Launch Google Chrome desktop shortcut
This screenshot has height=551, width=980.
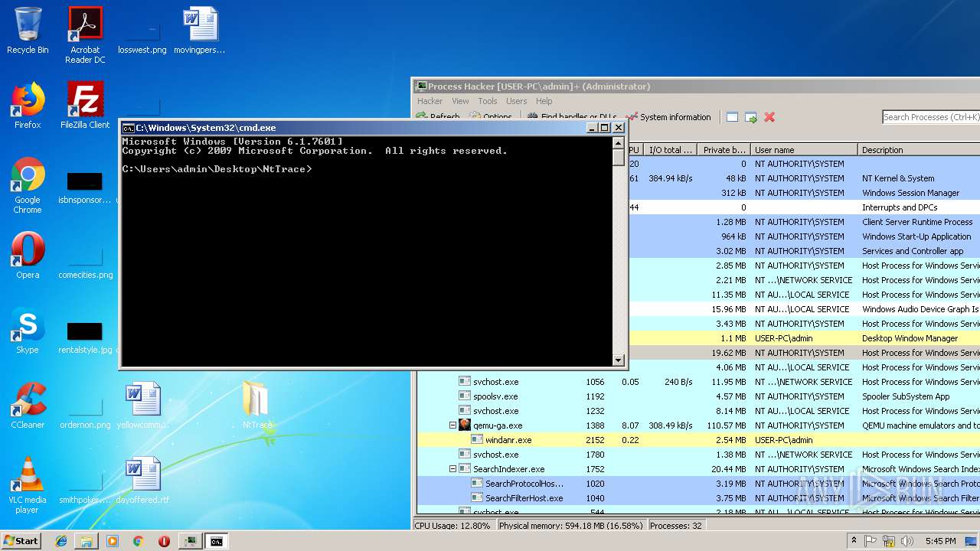click(x=28, y=185)
